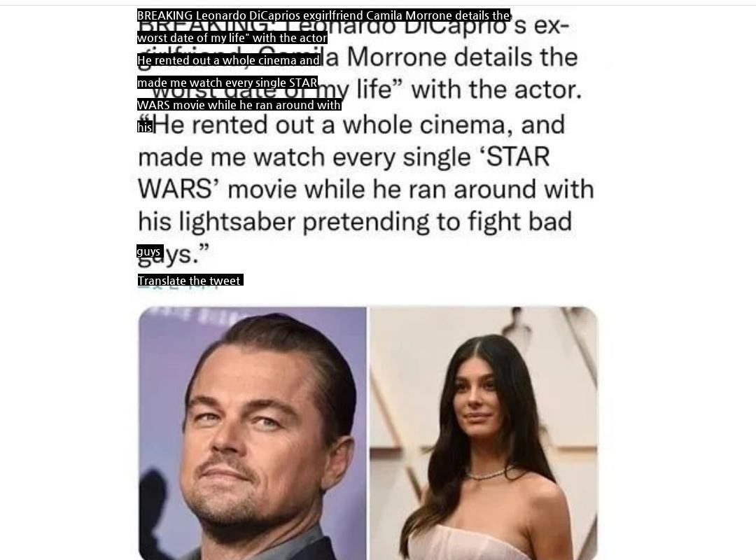Select the highlighted "WARS movie while he ran around with" overlay

click(239, 105)
